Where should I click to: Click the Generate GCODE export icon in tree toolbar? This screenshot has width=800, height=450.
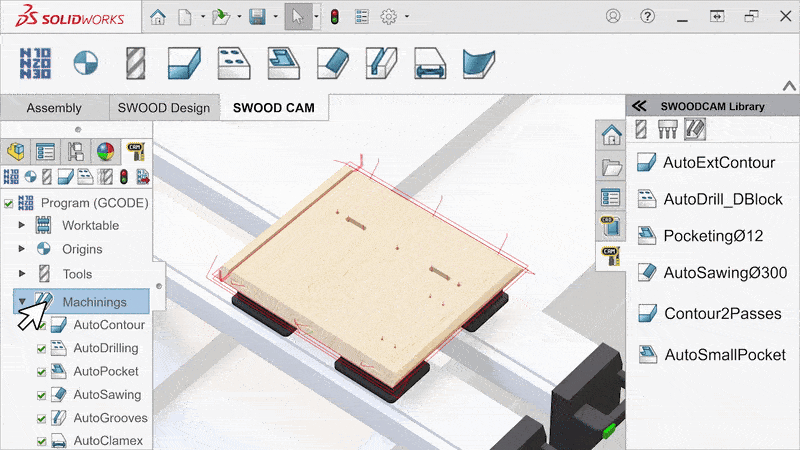coord(143,177)
